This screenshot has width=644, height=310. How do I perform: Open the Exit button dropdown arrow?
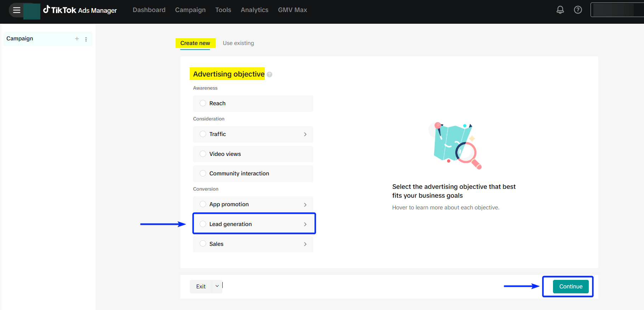[x=217, y=286]
